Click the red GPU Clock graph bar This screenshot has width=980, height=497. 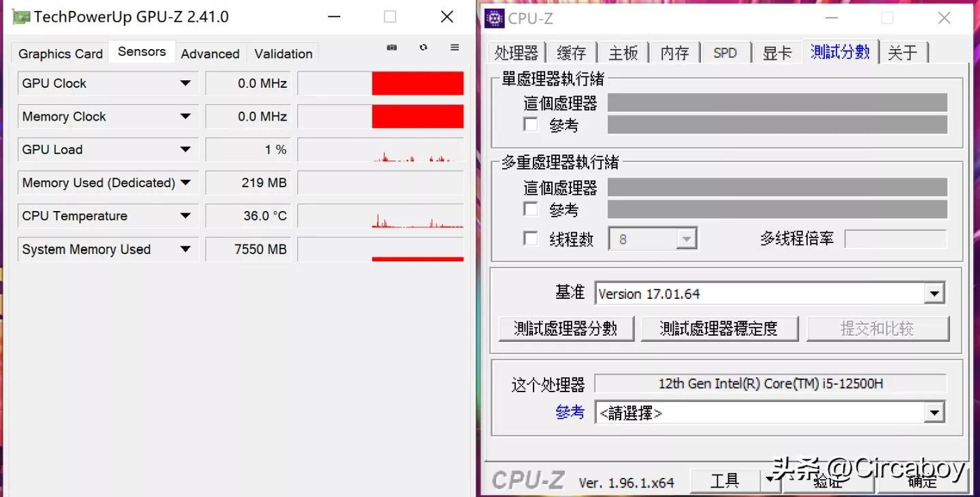click(x=418, y=83)
